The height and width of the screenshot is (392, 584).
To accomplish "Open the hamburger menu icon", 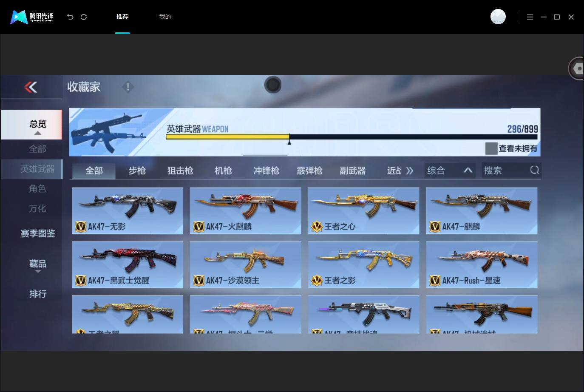I will (530, 17).
